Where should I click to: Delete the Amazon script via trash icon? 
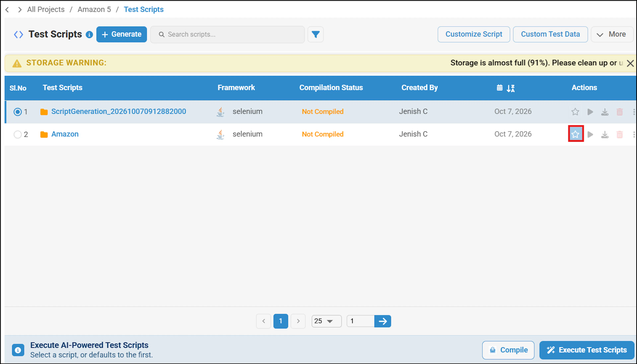click(619, 135)
